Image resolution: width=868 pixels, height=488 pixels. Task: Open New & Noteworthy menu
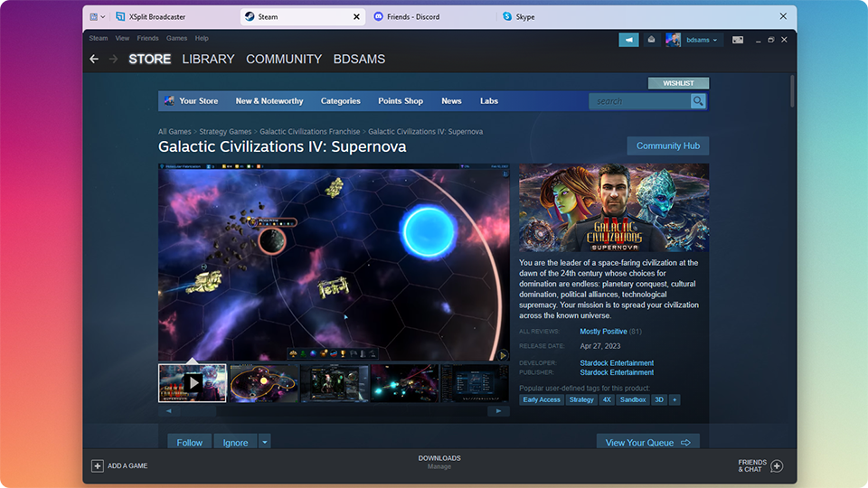pos(269,100)
